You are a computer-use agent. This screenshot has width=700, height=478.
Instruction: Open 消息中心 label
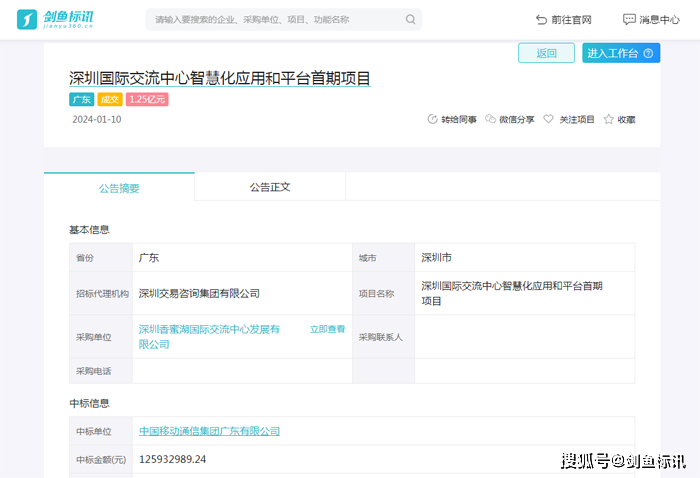point(659,20)
